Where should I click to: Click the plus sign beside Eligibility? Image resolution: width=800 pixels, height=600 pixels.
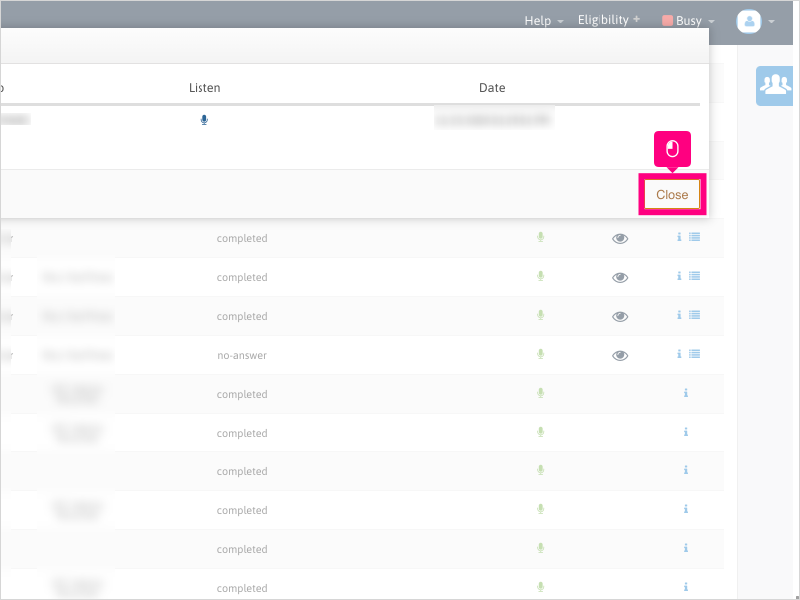pyautogui.click(x=636, y=19)
